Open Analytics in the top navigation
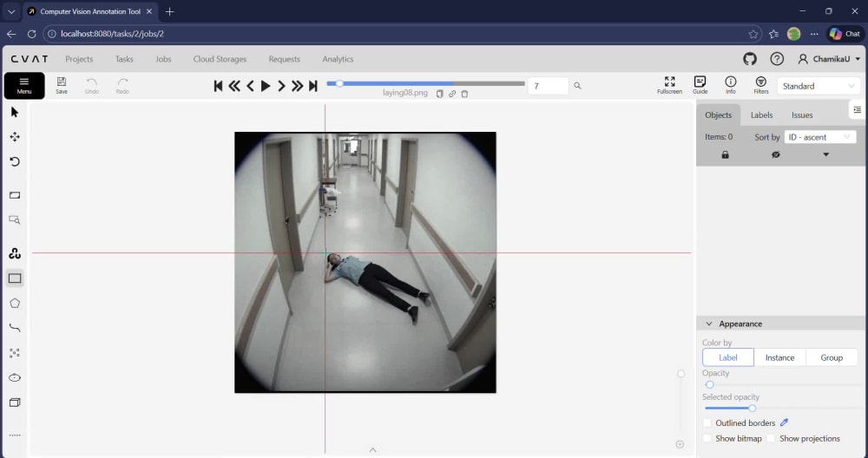The image size is (868, 458). click(x=338, y=59)
